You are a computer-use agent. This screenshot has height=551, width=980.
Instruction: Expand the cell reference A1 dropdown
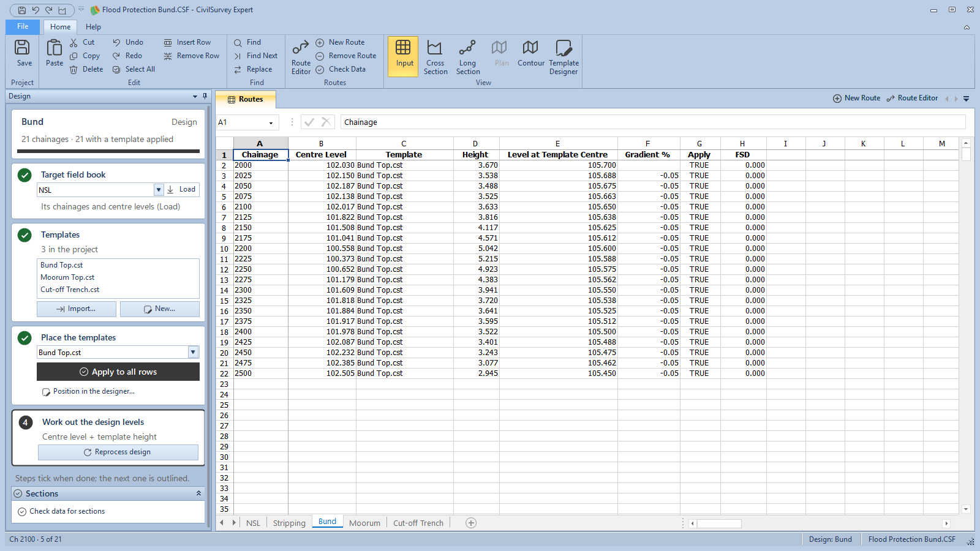pyautogui.click(x=271, y=122)
